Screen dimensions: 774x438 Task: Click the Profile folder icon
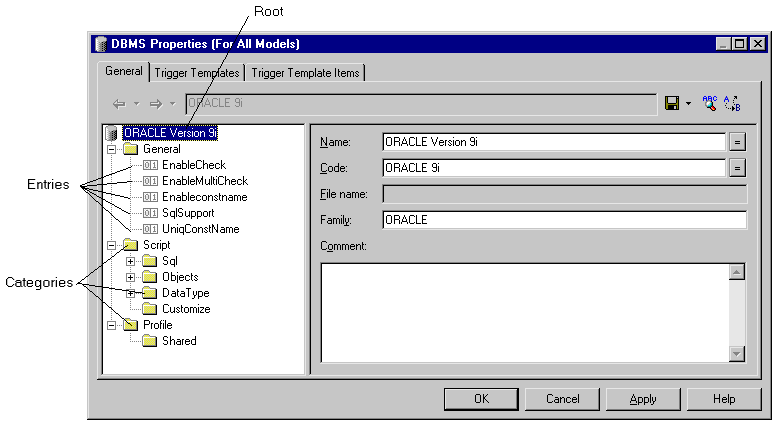[x=131, y=325]
